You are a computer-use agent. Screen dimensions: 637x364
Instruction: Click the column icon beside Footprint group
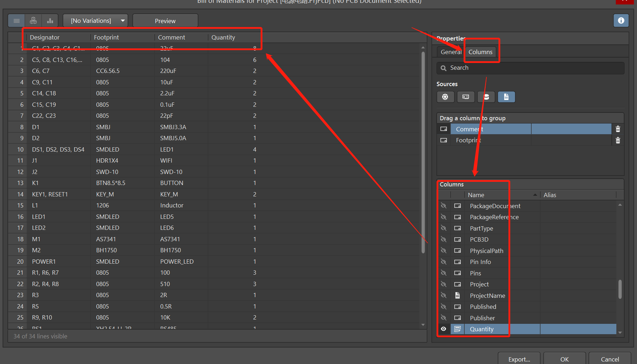[444, 140]
